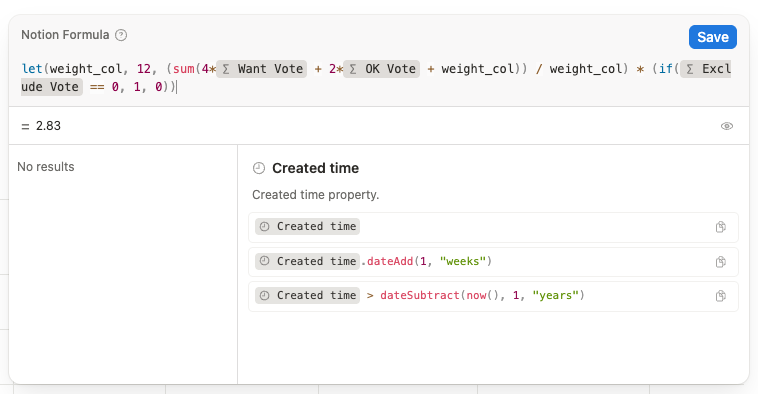
Task: Click the Created time.dateAdd example row
Action: 493,262
